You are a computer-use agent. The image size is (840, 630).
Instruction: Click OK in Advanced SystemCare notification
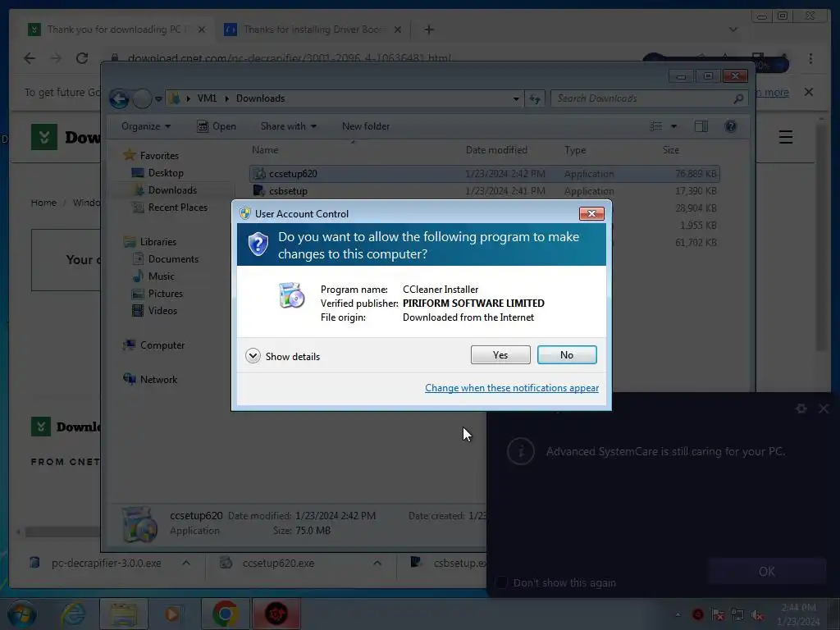(x=767, y=571)
